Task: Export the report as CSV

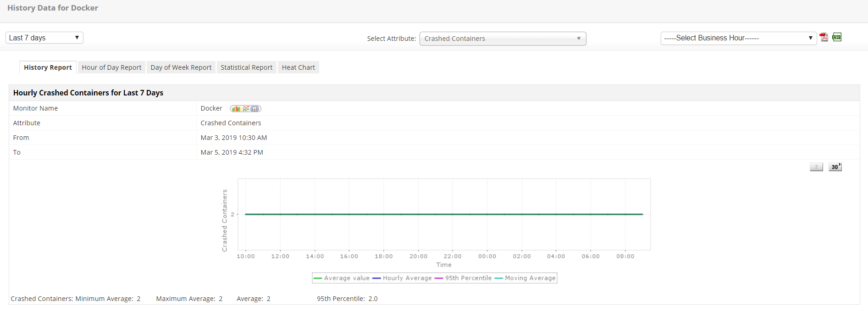Action: pos(837,37)
